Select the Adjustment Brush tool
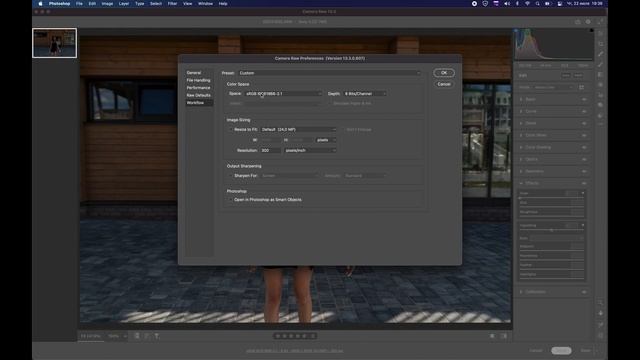 pyautogui.click(x=600, y=64)
